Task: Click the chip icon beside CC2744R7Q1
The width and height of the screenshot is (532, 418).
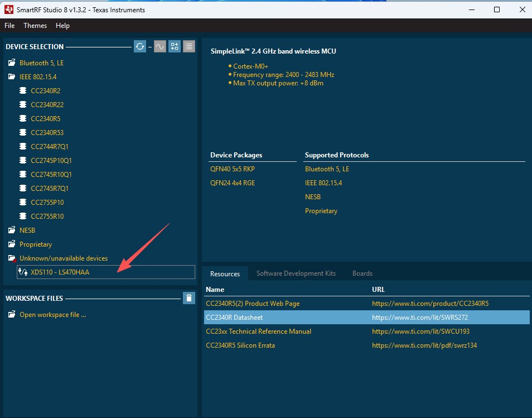Action: click(x=23, y=146)
